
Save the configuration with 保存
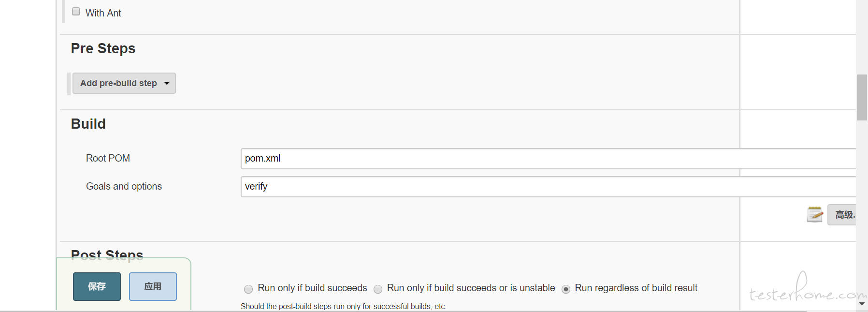coord(97,286)
